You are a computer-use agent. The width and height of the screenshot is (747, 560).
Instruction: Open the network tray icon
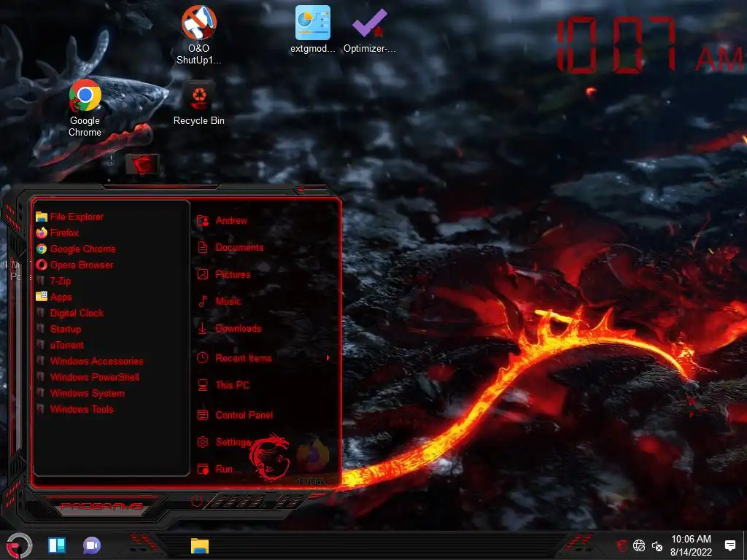pyautogui.click(x=639, y=545)
